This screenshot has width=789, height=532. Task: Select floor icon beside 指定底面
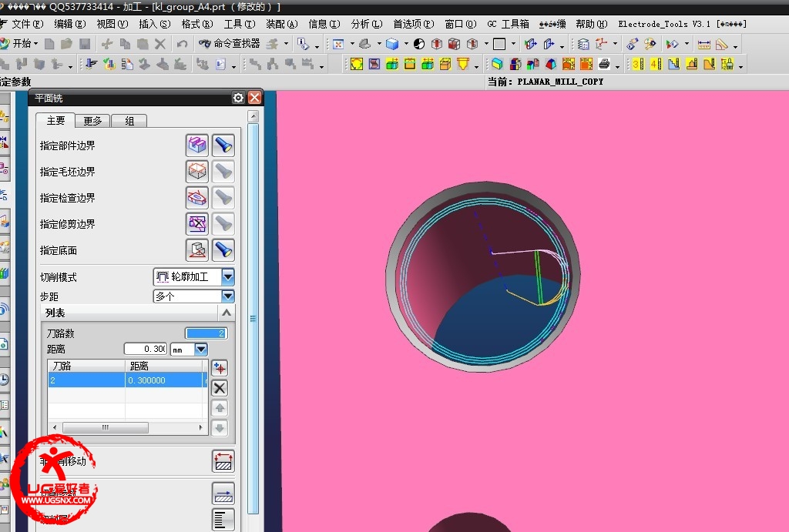pyautogui.click(x=197, y=250)
